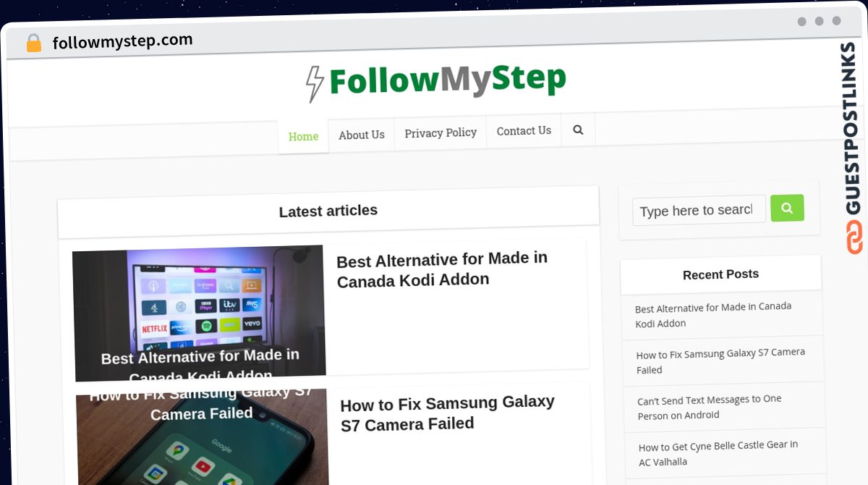Open the Home tab
This screenshot has height=485, width=868.
click(x=303, y=136)
